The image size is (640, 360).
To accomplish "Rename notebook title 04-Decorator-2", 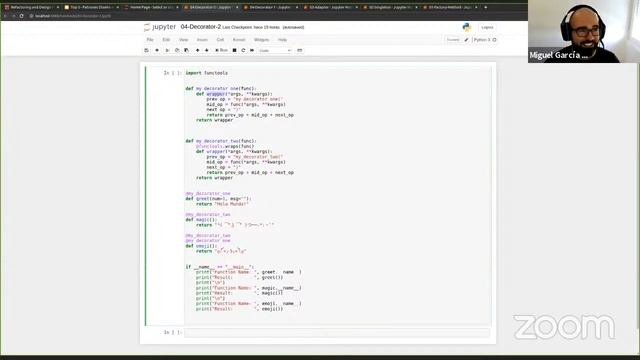I will pyautogui.click(x=200, y=27).
